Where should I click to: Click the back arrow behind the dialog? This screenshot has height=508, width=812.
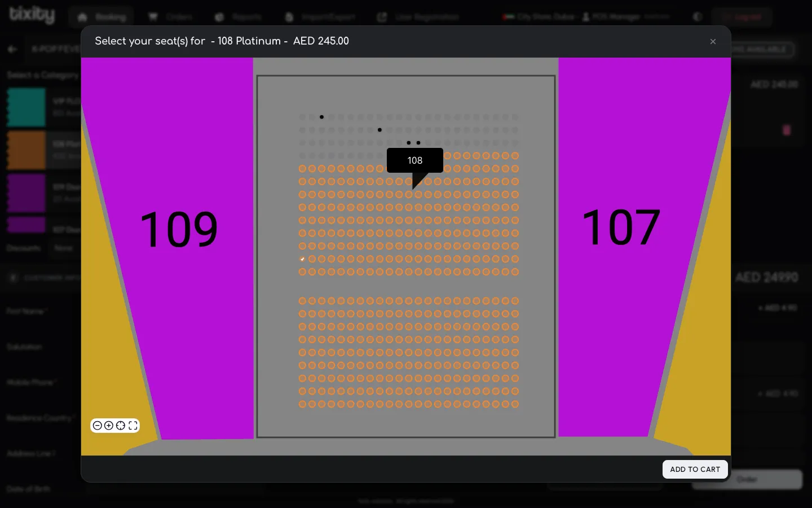(x=12, y=49)
